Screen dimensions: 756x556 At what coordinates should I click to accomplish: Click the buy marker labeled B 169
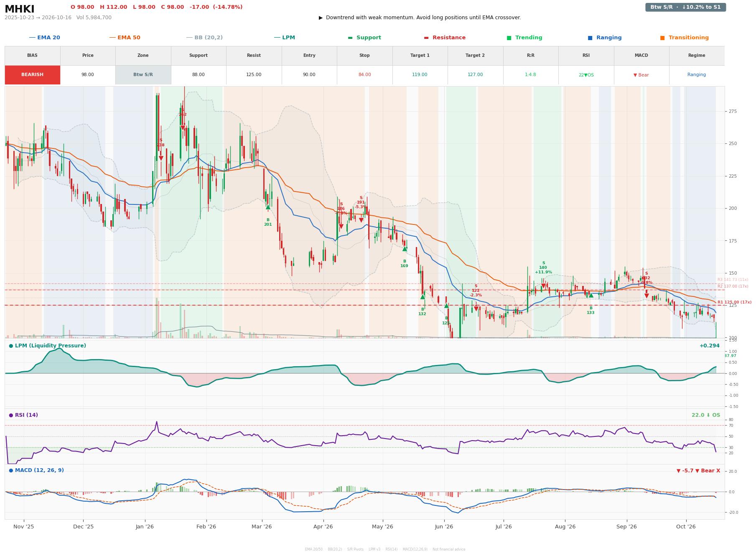tap(405, 249)
